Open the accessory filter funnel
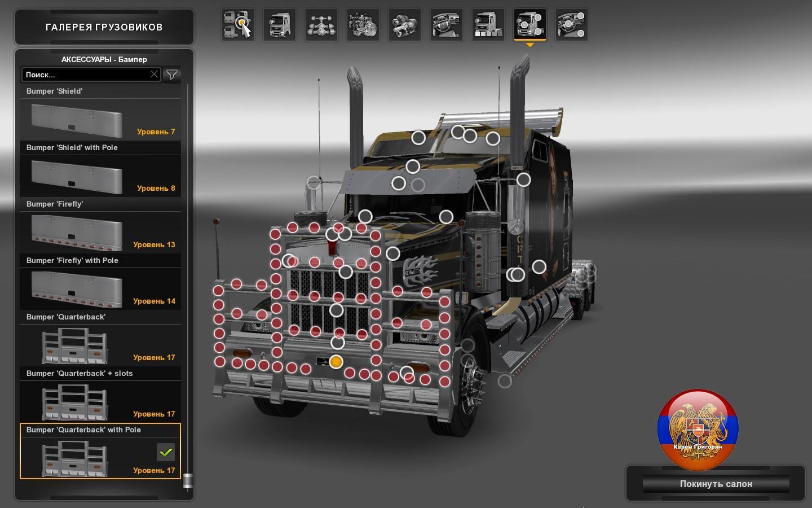This screenshot has height=508, width=812. pos(172,75)
